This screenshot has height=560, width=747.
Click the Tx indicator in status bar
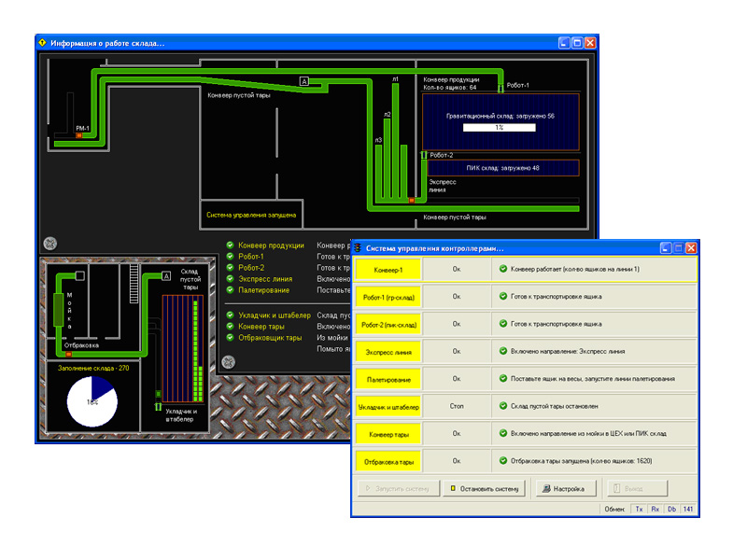(x=640, y=510)
